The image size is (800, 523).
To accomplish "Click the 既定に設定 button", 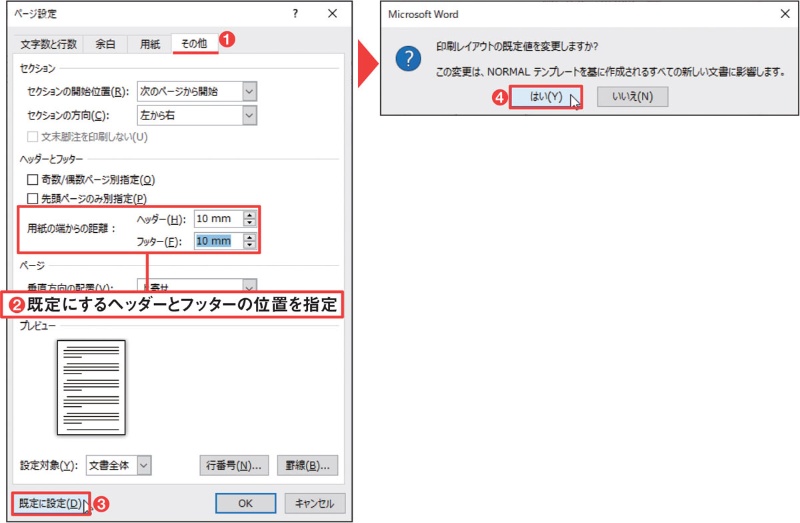I will tap(50, 503).
